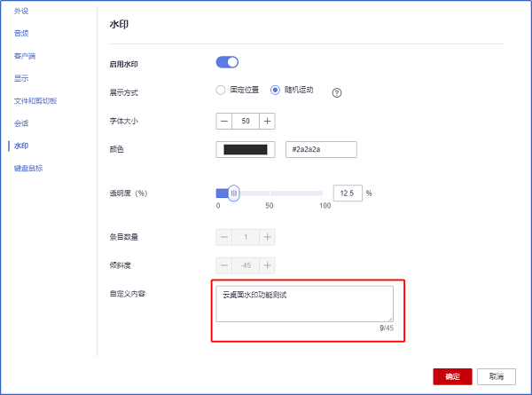
Task: Go to 键盘鼠标 settings
Action: pyautogui.click(x=28, y=167)
